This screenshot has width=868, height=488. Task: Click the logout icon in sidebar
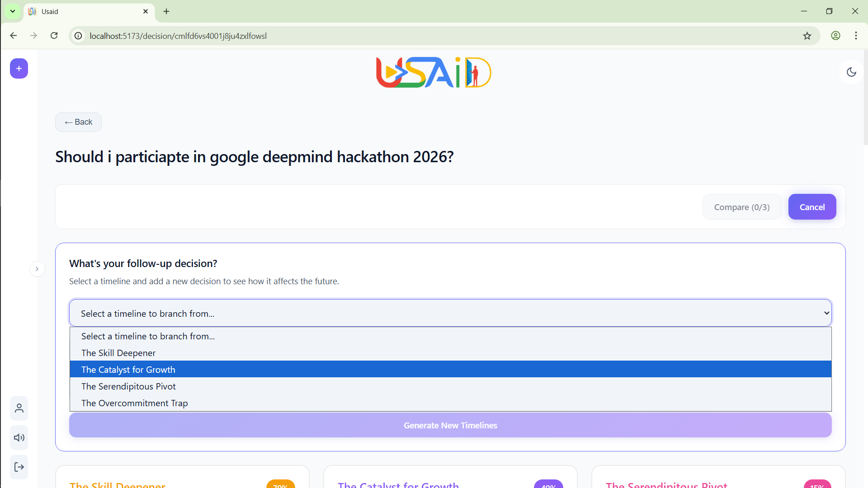click(x=19, y=467)
